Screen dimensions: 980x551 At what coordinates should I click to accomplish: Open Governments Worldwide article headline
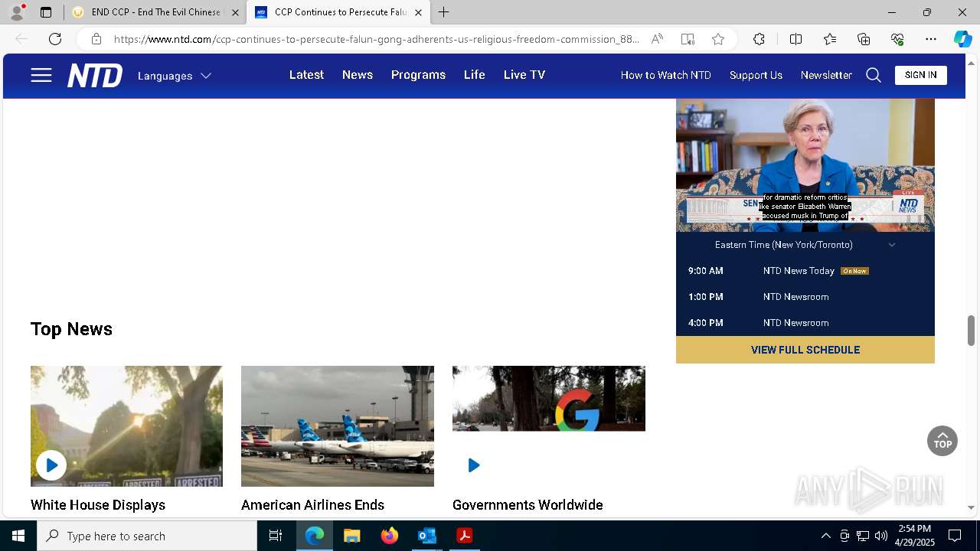528,505
